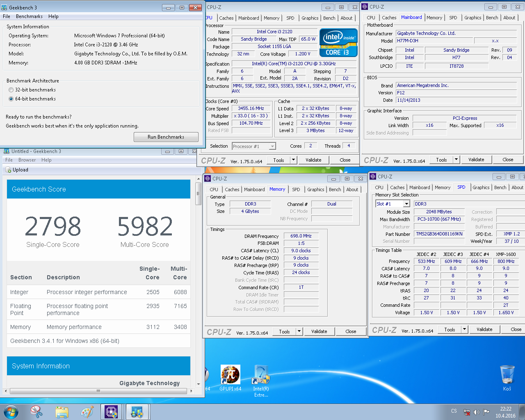Switch to CPU-Z via its taskbar icon
This screenshot has height=420, width=525.
coord(111,412)
